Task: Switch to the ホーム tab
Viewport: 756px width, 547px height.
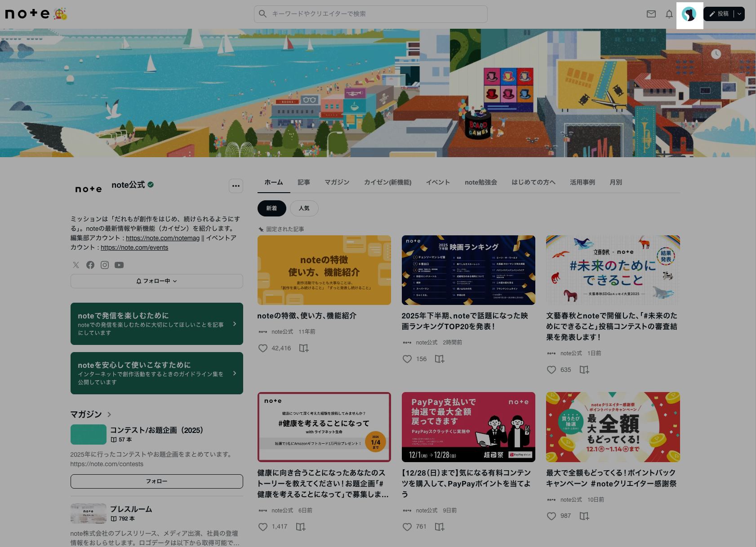Action: 273,182
